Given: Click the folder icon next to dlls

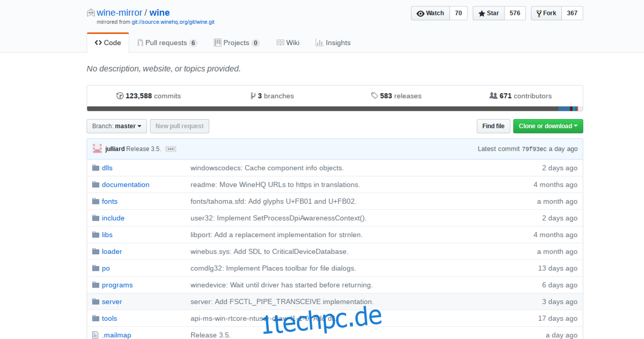Looking at the screenshot, I should tap(96, 168).
